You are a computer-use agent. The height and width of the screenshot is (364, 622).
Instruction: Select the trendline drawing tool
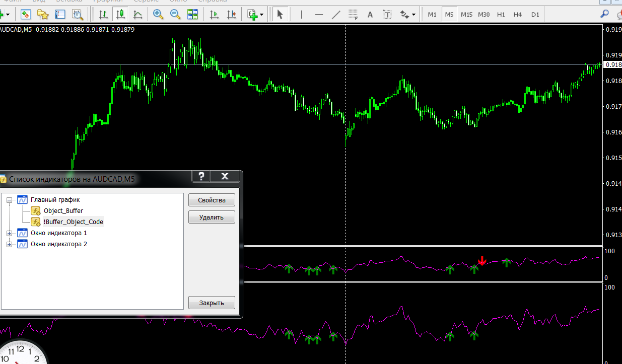pyautogui.click(x=336, y=14)
